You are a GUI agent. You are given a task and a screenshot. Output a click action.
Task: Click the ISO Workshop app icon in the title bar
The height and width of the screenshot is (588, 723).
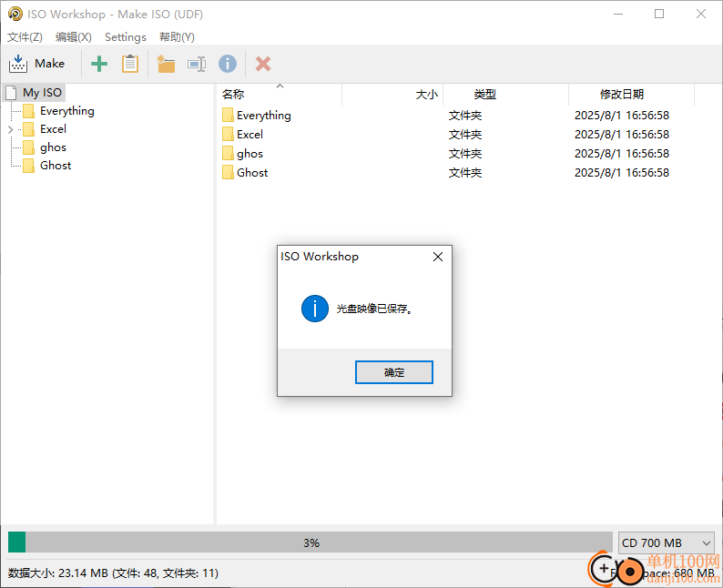[x=15, y=14]
